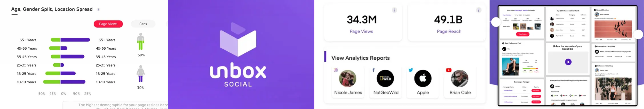Select the female figure gender icon
The height and width of the screenshot is (109, 644).
[x=140, y=74]
